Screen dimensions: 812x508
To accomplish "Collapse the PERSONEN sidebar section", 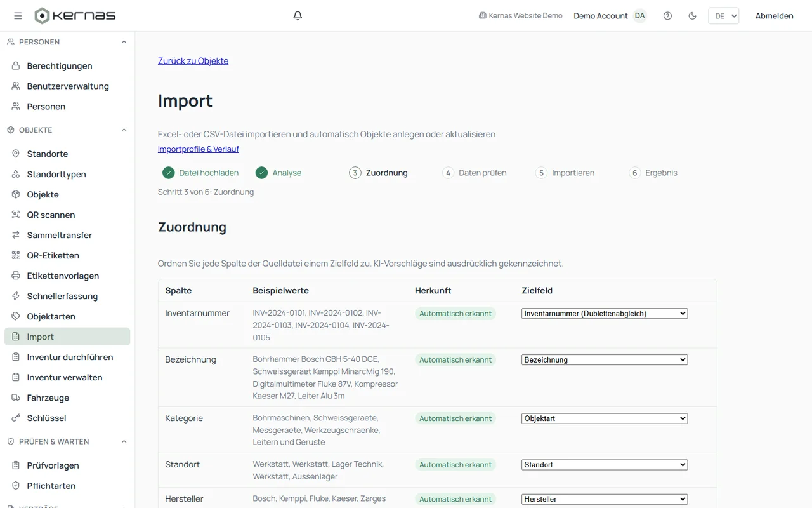I will 124,42.
